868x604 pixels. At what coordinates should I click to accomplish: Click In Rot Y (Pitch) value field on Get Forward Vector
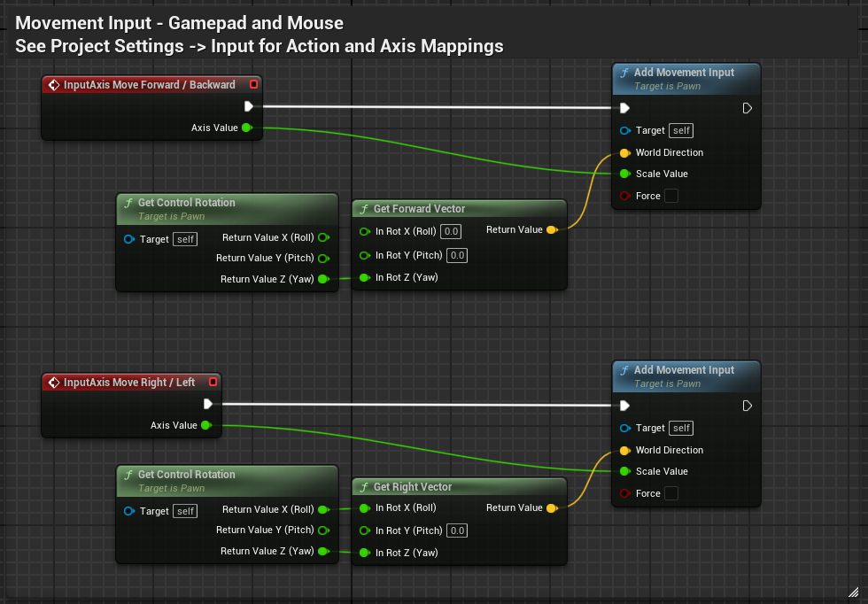456,255
